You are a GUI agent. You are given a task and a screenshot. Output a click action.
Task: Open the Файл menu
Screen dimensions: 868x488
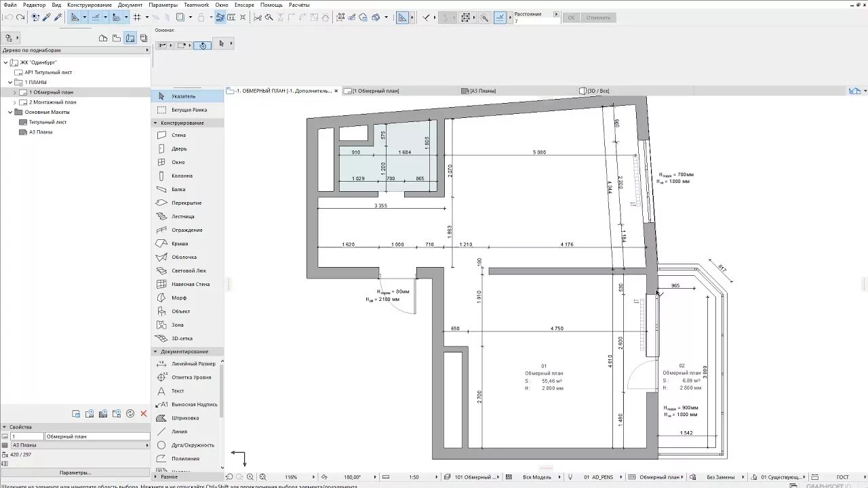9,5
